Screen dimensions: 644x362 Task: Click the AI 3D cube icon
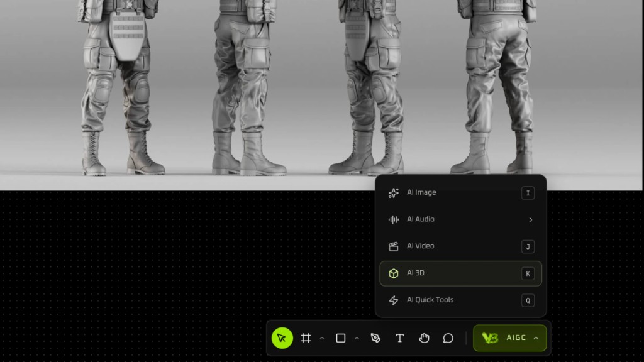(x=394, y=273)
